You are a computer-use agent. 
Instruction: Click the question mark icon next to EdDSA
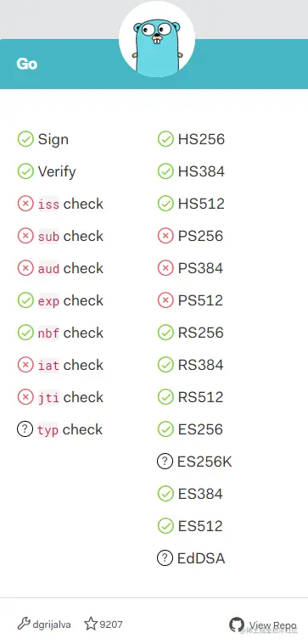point(165,558)
